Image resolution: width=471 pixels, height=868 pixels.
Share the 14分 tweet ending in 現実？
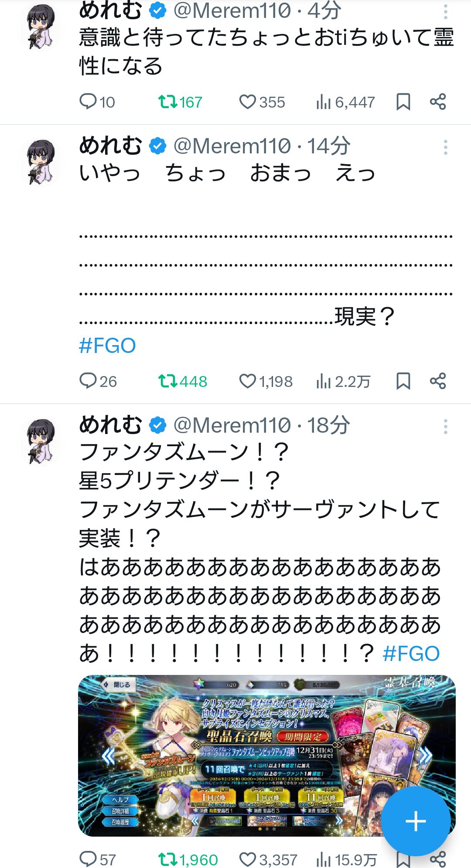coord(437,381)
